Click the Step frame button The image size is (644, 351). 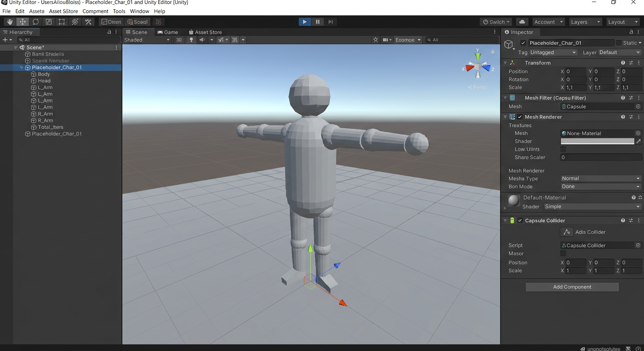click(330, 22)
